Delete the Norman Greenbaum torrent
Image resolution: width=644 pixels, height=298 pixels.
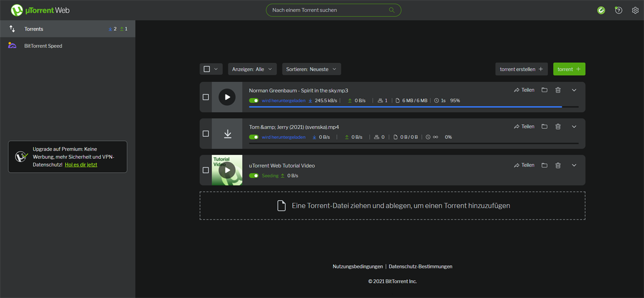558,90
